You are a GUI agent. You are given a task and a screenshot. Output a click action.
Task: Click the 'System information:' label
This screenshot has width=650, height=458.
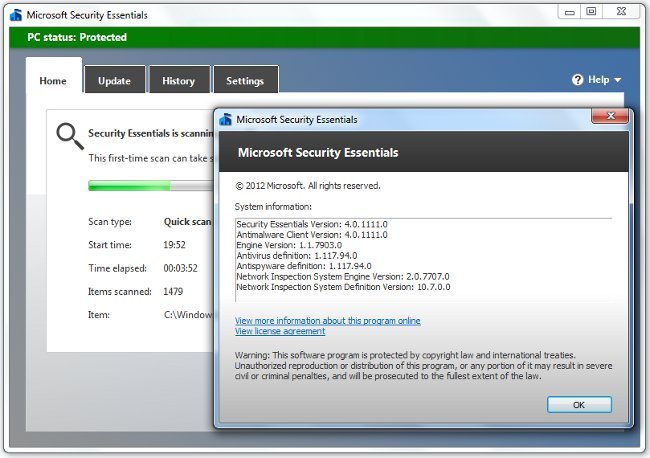273,206
